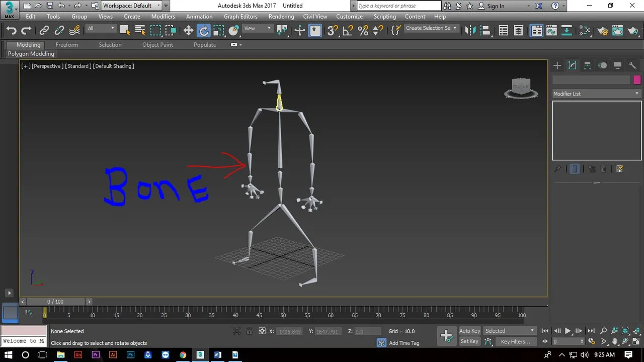Viewport: 644px width, 362px height.
Task: Toggle the Spinner Snap button
Action: pyautogui.click(x=378, y=31)
